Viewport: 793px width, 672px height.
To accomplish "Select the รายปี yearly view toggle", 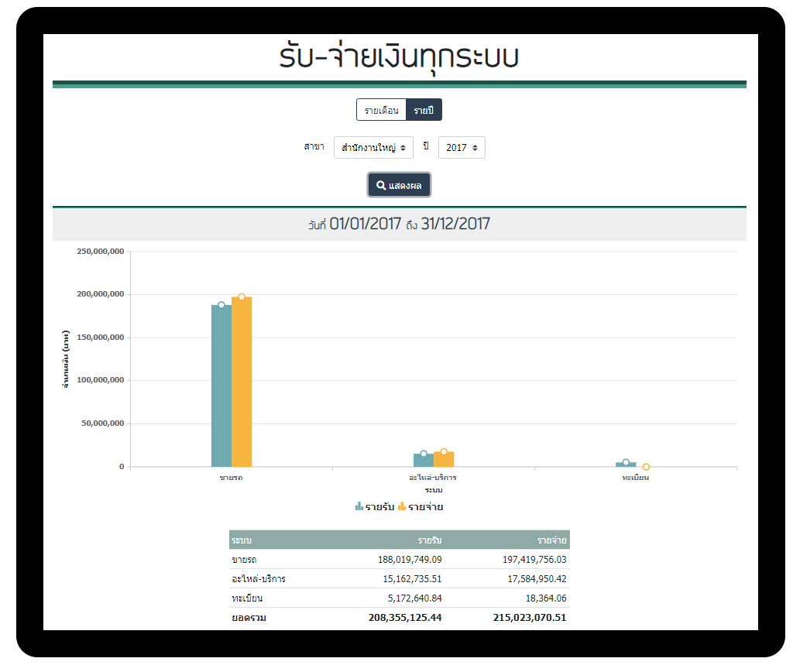I will coord(423,110).
